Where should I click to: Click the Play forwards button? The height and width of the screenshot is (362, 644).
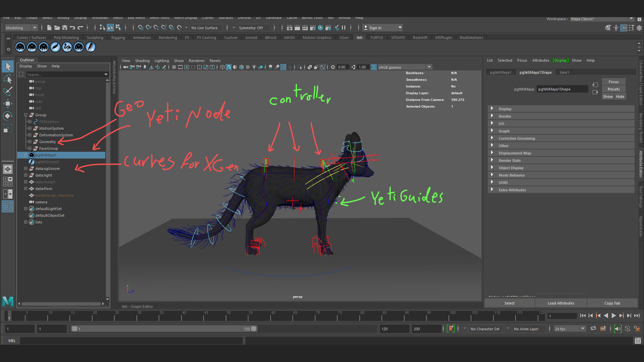click(613, 316)
